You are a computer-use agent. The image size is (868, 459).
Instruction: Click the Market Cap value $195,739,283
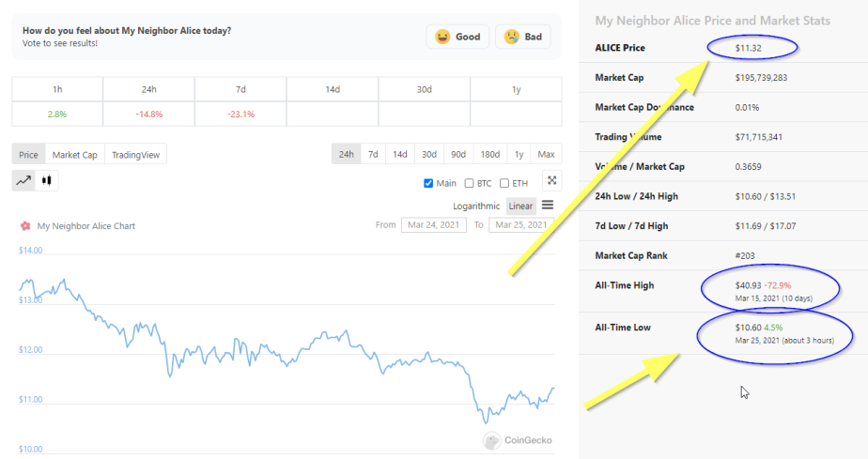pyautogui.click(x=761, y=77)
